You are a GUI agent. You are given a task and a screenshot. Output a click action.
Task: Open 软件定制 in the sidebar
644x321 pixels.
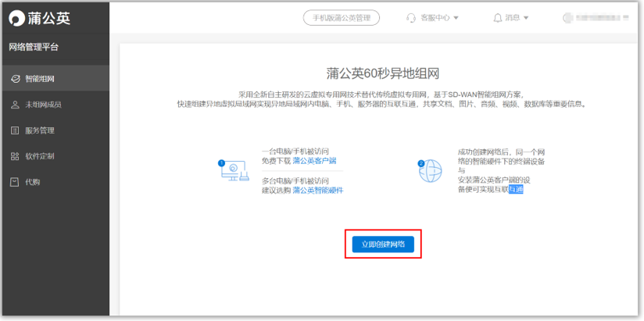pyautogui.click(x=55, y=156)
